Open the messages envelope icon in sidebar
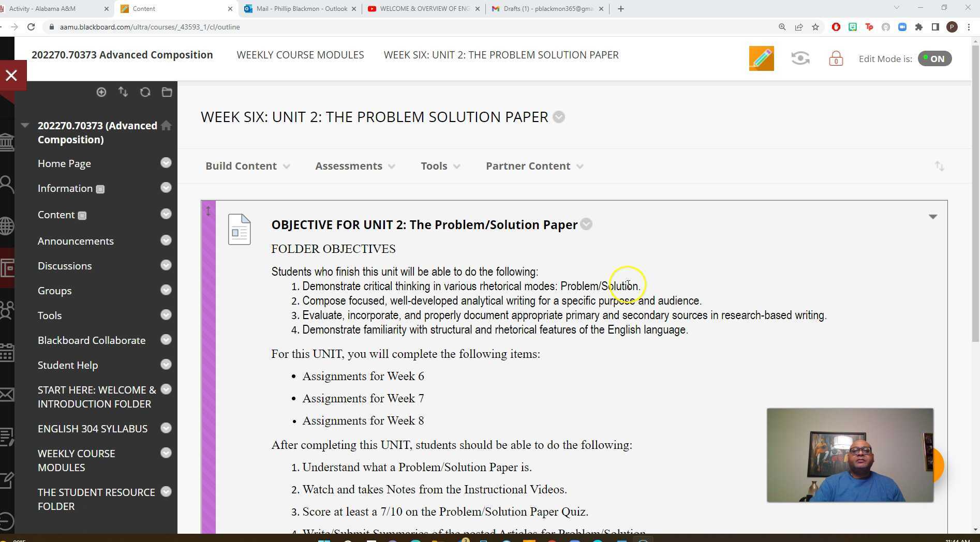The width and height of the screenshot is (980, 542). point(7,395)
